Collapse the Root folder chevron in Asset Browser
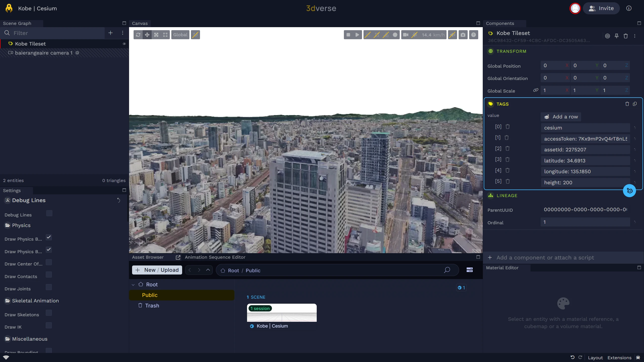The height and width of the screenshot is (362, 644). 133,285
